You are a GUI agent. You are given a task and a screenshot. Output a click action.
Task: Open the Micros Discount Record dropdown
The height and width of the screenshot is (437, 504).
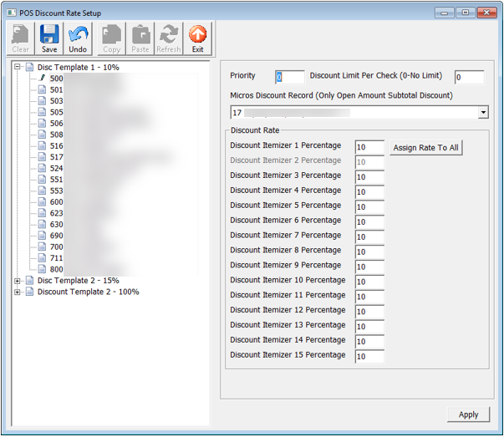[x=483, y=113]
